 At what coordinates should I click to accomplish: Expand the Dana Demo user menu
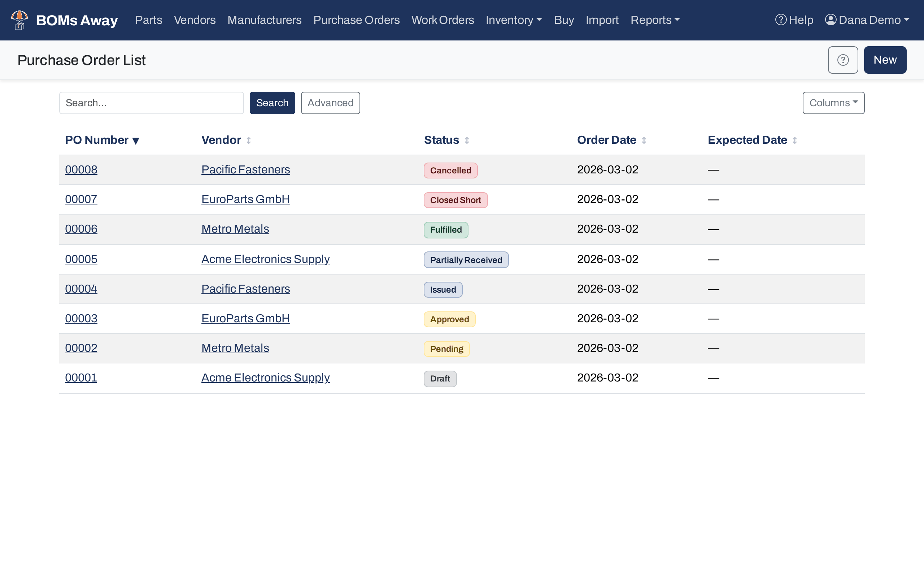867,20
